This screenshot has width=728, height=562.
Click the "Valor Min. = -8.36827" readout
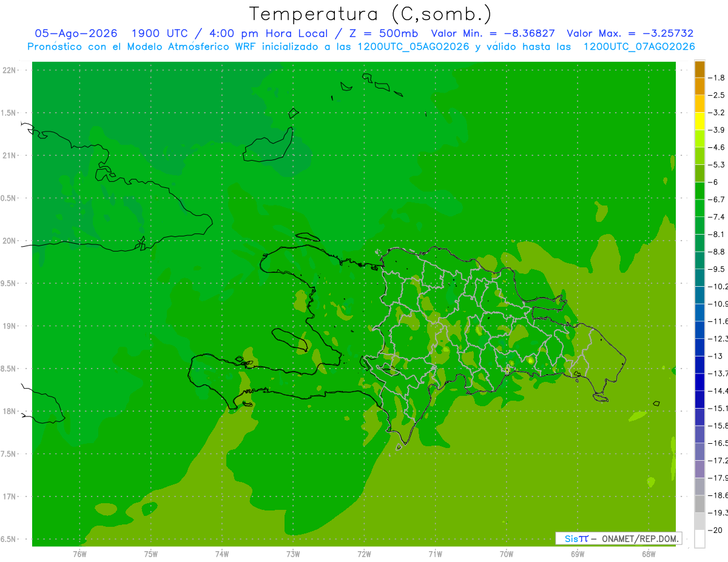point(493,33)
